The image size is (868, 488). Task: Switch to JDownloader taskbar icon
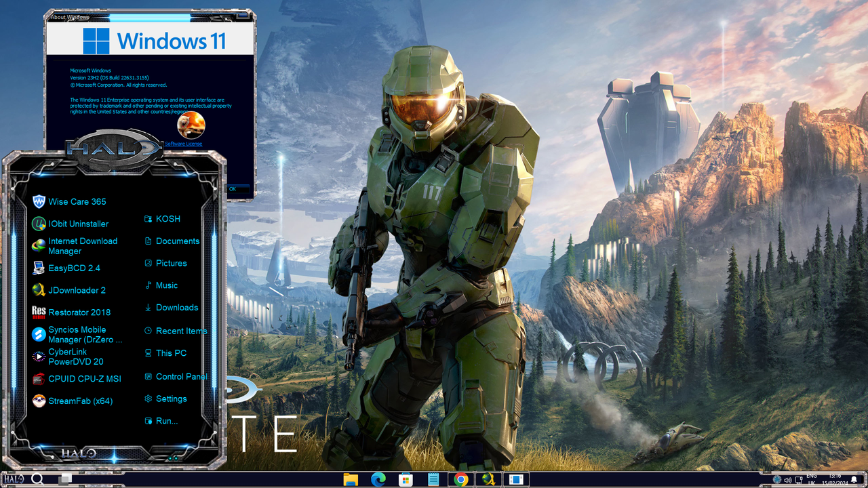coord(488,480)
